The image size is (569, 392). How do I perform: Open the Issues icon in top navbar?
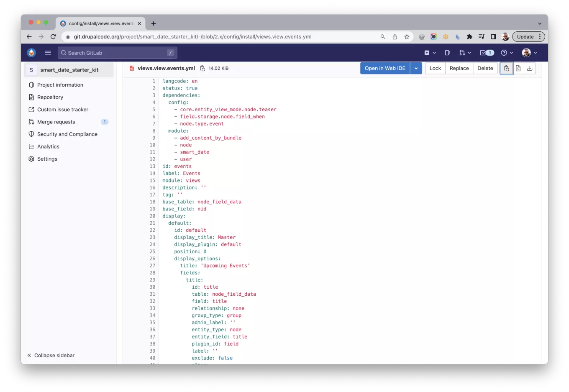[447, 53]
